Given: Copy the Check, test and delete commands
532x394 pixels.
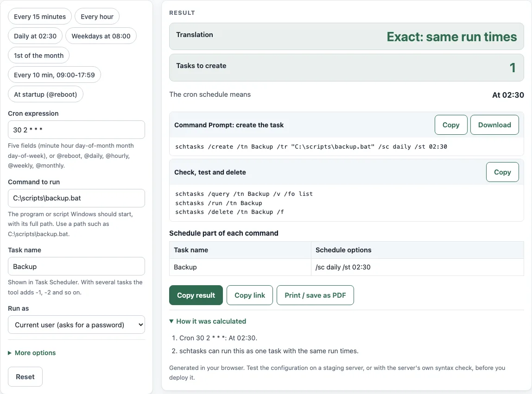Looking at the screenshot, I should pyautogui.click(x=502, y=172).
